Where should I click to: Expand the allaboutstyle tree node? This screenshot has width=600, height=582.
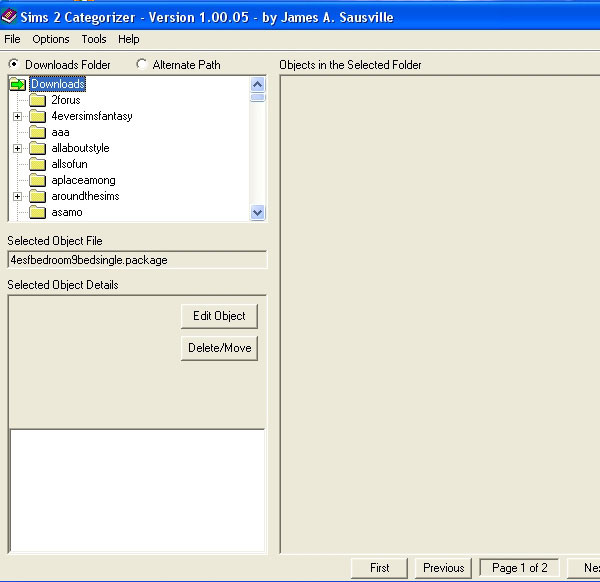point(17,148)
